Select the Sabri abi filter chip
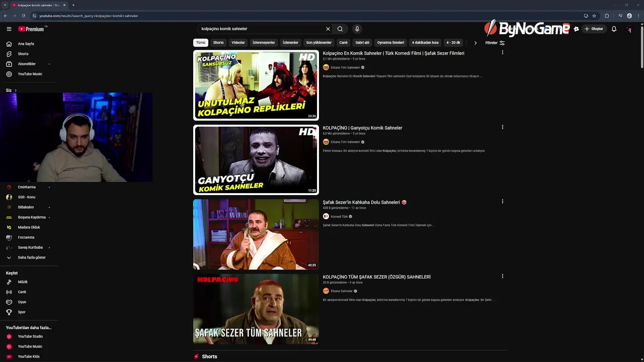 pyautogui.click(x=362, y=43)
